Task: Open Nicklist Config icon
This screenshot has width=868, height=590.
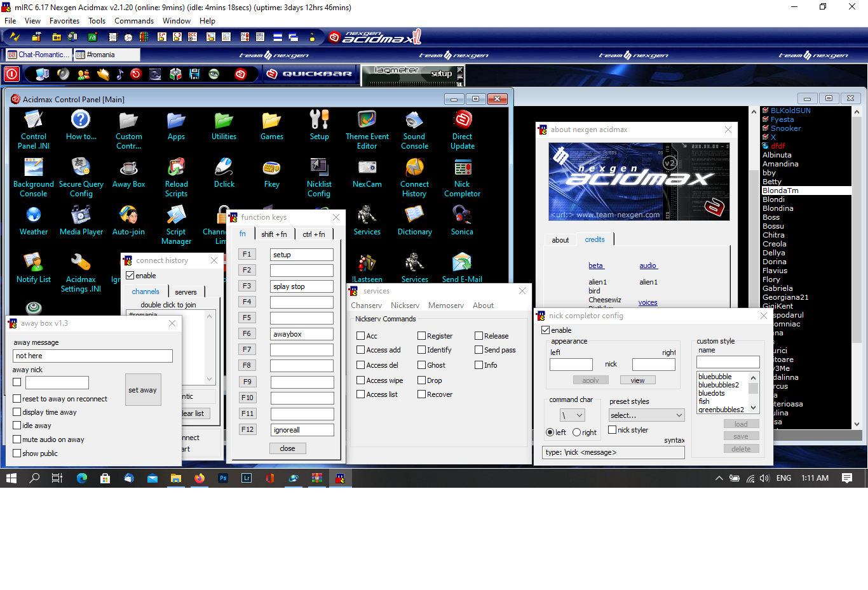Action: tap(319, 177)
